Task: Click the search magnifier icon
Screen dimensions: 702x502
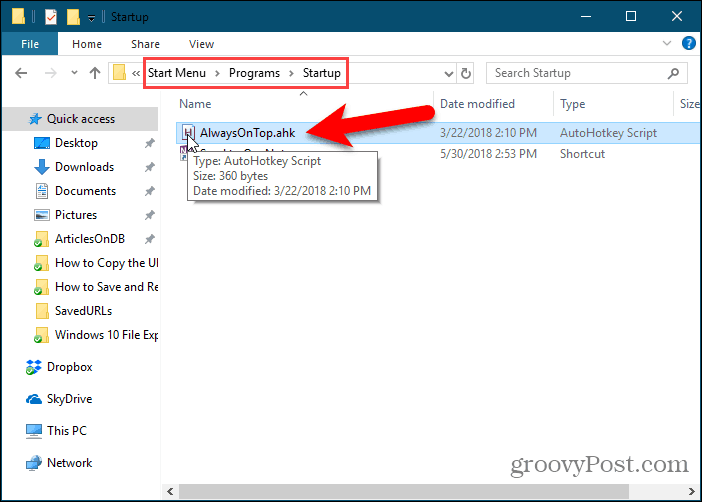Action: (673, 73)
